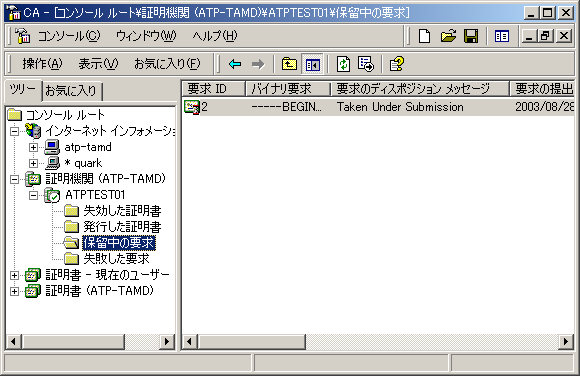Click right arrow of list horizontal scrollbar
Screen dimensions: 580x376
click(566, 341)
